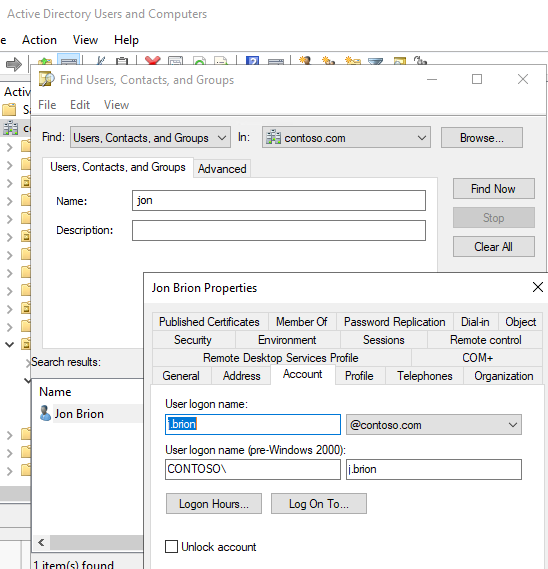Click the '1 item(s) found' status text
Image resolution: width=548 pixels, height=569 pixels.
pos(74,564)
